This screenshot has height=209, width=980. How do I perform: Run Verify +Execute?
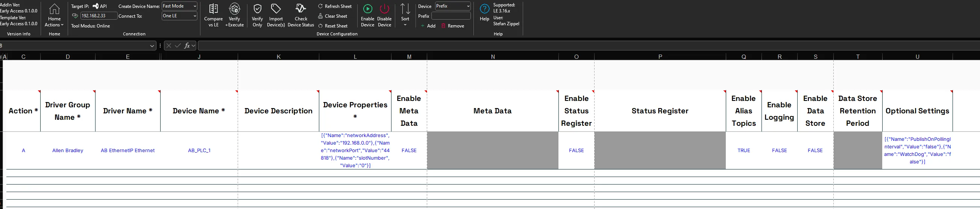(234, 15)
